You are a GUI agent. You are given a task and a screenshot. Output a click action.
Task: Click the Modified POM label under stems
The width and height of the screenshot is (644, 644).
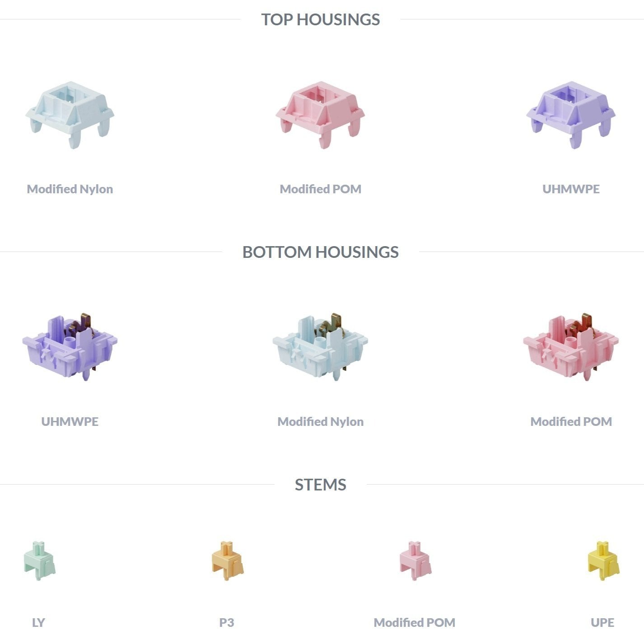click(415, 622)
